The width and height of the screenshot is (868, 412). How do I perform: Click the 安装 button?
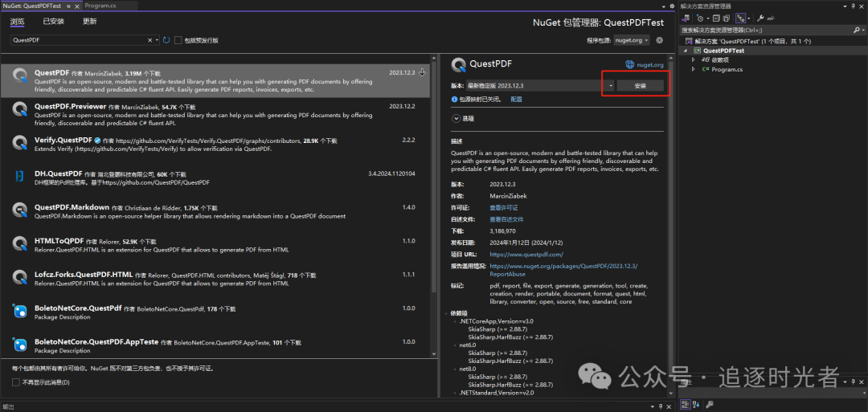640,85
